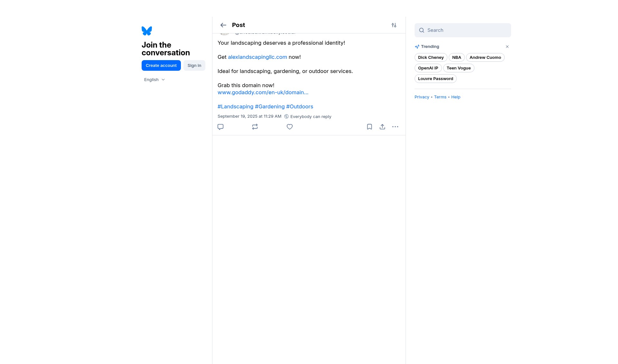The height and width of the screenshot is (364, 618).
Task: Select the Teen Vogue trending topic
Action: tap(459, 68)
